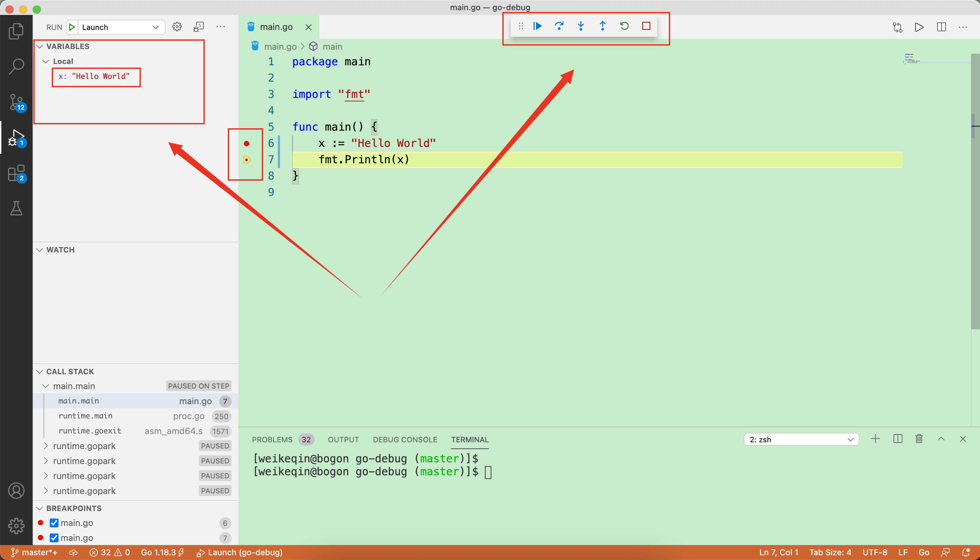Kill terminal with trash icon

tap(919, 439)
